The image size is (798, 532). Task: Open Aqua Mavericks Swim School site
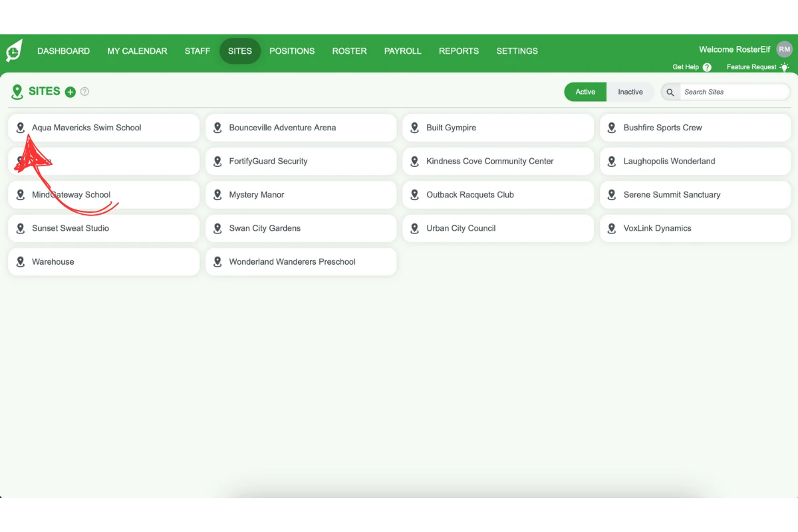[x=104, y=128]
